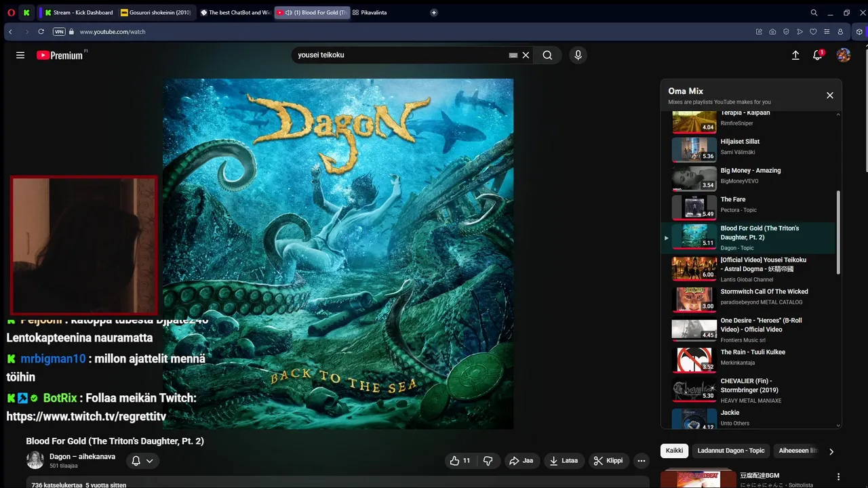Play Yousei Teikoku - Astral Dogma video

point(749,268)
